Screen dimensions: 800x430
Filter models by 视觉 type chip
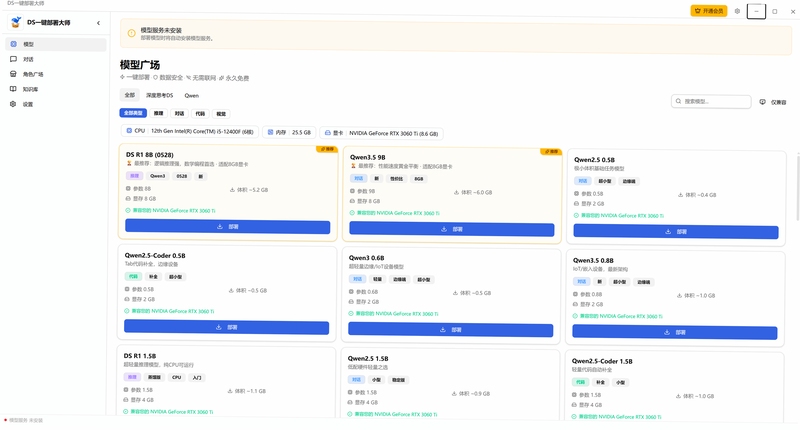[221, 114]
